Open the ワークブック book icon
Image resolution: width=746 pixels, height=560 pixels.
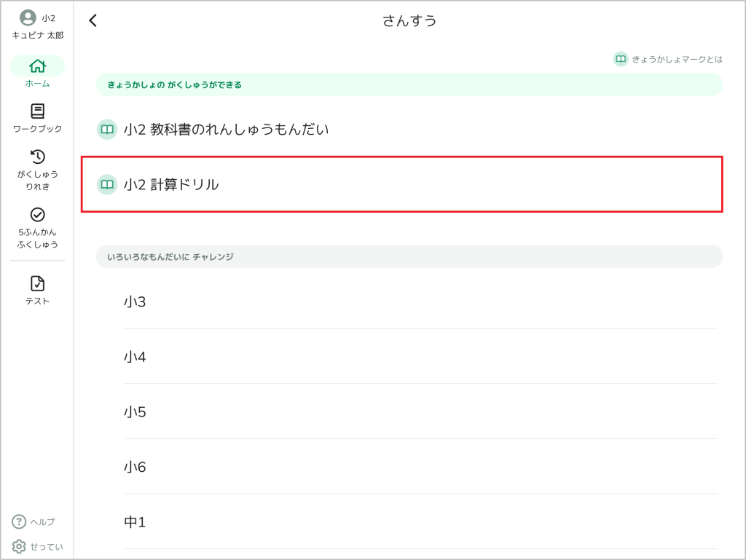coord(38,111)
